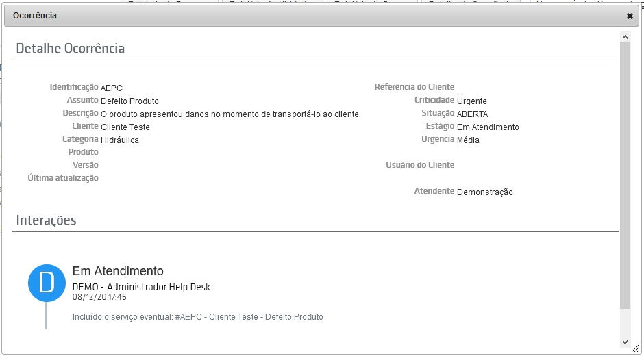Click the Defeito Produto subject value
The width and height of the screenshot is (644, 356).
coord(129,101)
